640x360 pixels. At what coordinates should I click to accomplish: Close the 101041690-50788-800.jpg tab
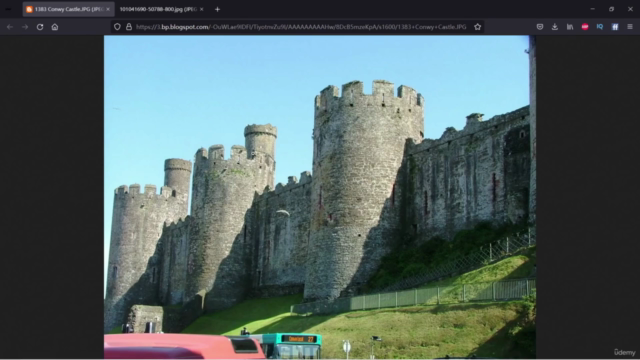point(202,9)
